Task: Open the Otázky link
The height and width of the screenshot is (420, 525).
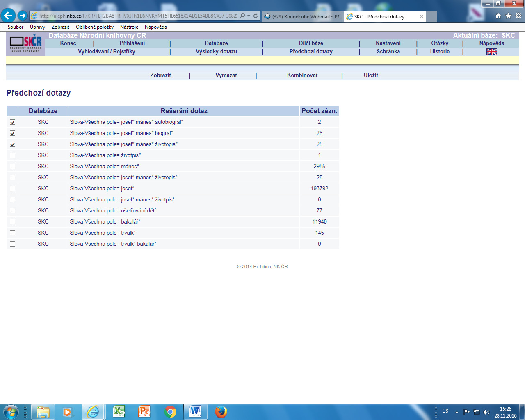Action: tap(440, 43)
